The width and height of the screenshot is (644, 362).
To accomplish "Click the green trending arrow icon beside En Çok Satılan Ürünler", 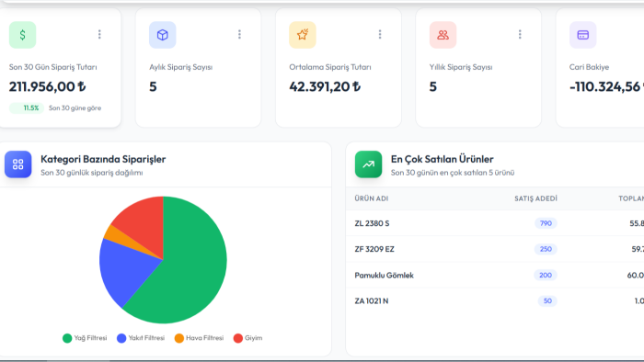I will pos(368,164).
